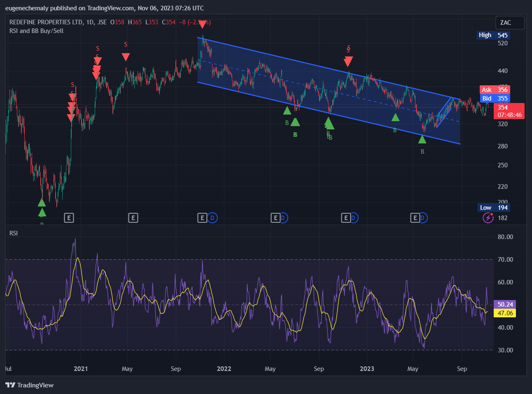
Task: Click the earnings E icon below late 2020
Action: pos(69,218)
